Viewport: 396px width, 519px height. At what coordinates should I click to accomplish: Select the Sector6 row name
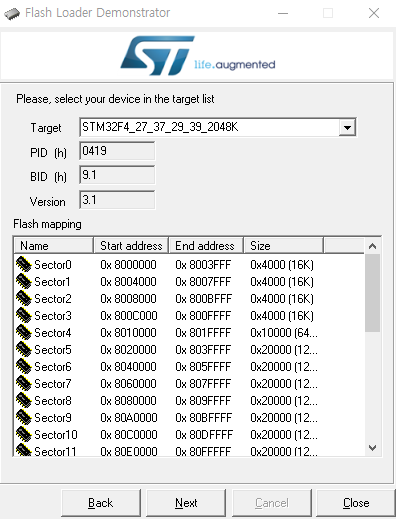pos(53,367)
